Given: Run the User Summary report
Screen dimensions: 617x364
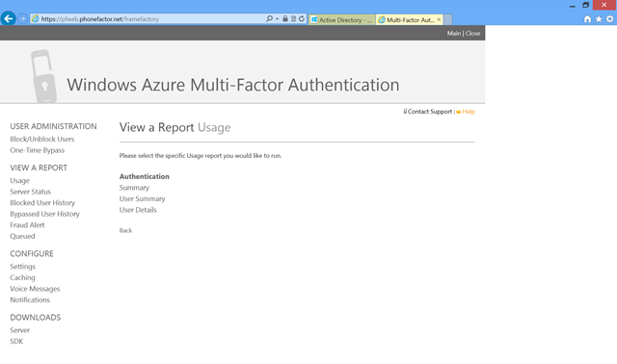Looking at the screenshot, I should tap(142, 199).
